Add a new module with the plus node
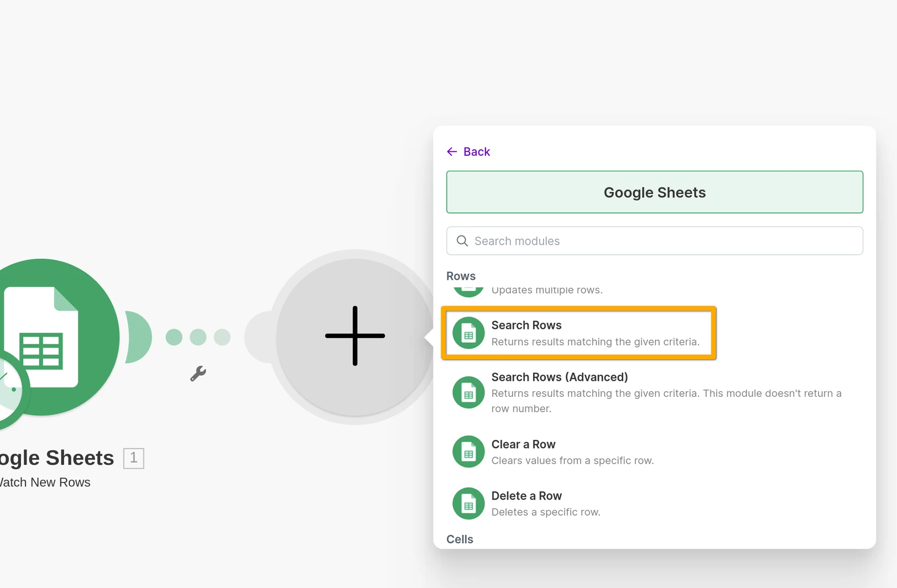This screenshot has width=897, height=588. click(x=354, y=335)
